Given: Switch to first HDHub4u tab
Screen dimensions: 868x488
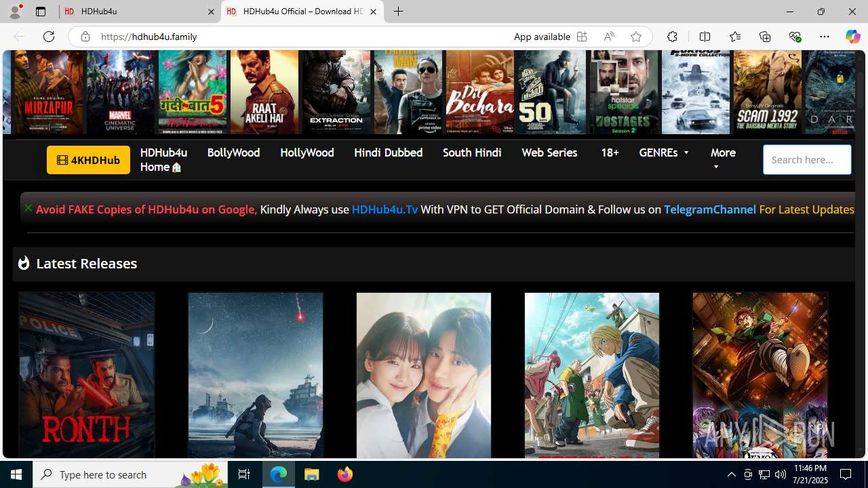Looking at the screenshot, I should tap(140, 12).
